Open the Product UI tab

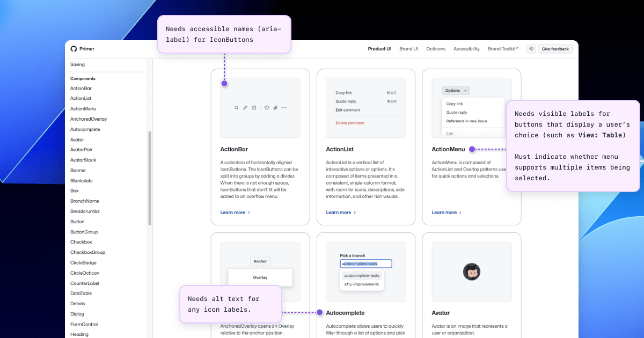click(379, 49)
